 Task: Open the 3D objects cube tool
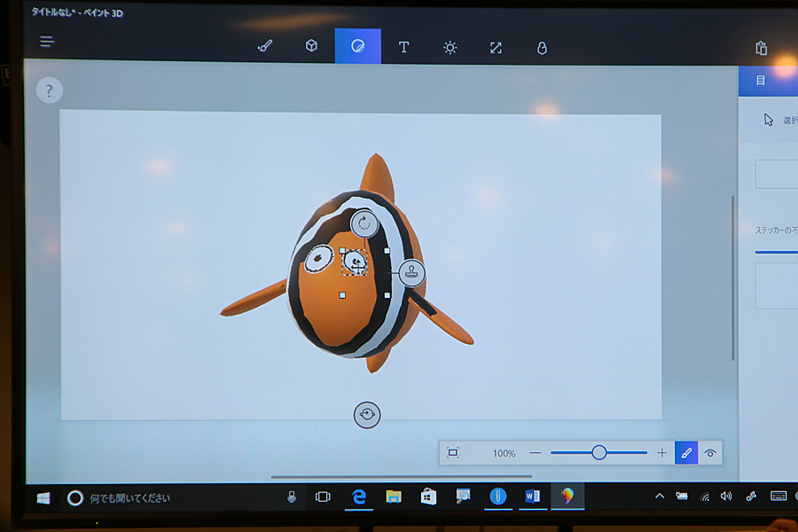point(311,46)
